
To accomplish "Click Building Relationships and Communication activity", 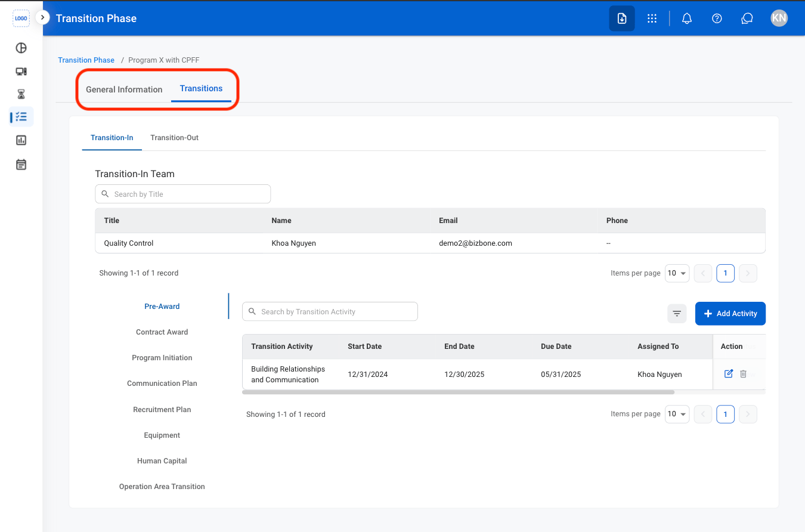I will tap(288, 375).
